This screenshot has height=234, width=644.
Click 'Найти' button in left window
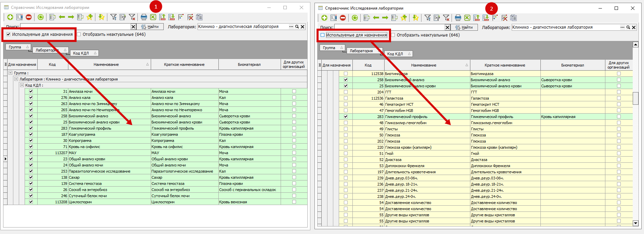click(x=150, y=27)
